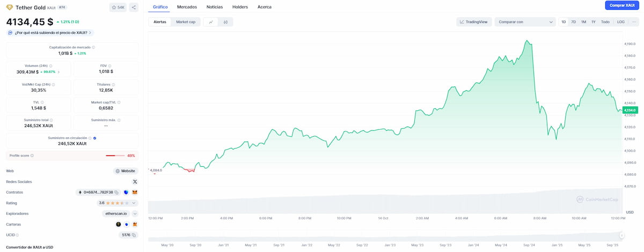This screenshot has width=644, height=252.
Task: Open the Comparar con dropdown
Action: [525, 22]
